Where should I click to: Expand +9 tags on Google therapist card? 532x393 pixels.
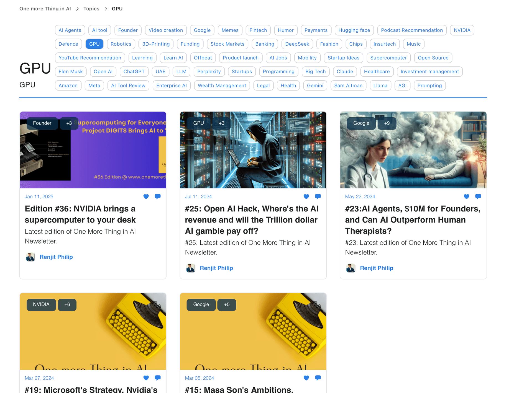pos(387,123)
